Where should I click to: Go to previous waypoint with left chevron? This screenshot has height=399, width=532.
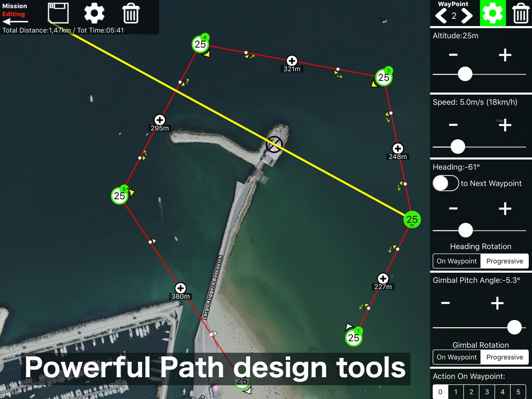pyautogui.click(x=441, y=16)
